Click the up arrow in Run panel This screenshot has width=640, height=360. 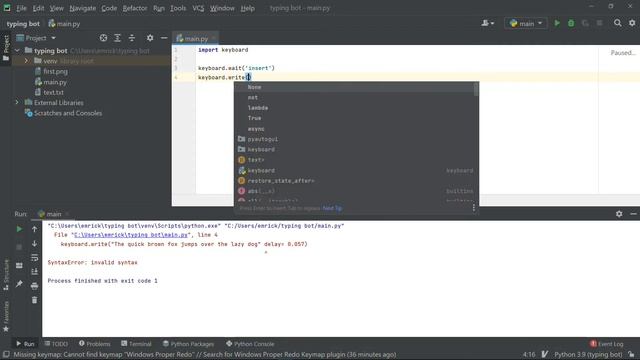(x=34, y=229)
